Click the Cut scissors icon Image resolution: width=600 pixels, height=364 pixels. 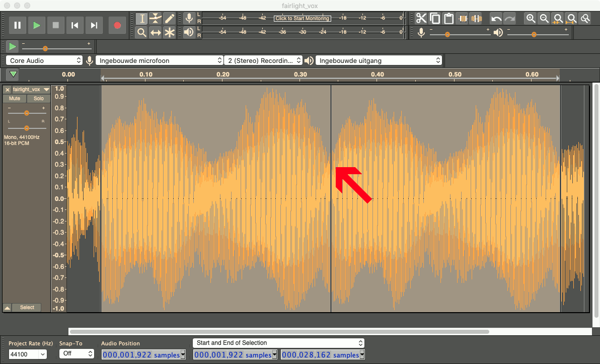click(x=421, y=18)
